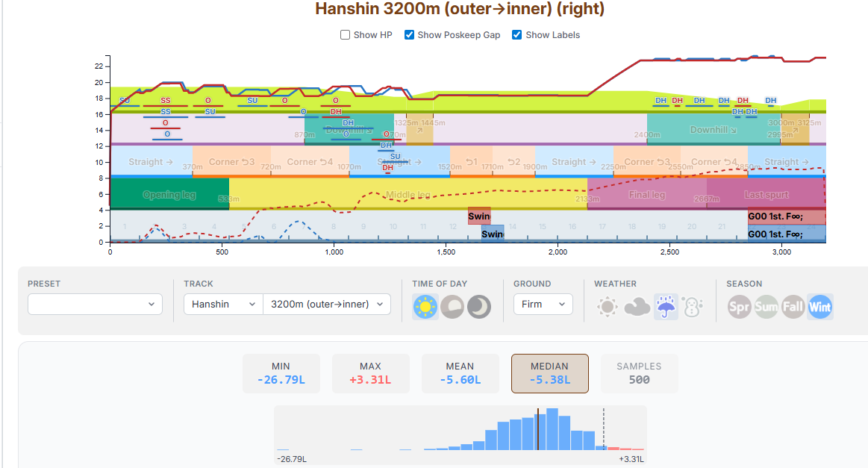This screenshot has height=468, width=868.
Task: Click the Opening leg phase block
Action: tap(169, 194)
